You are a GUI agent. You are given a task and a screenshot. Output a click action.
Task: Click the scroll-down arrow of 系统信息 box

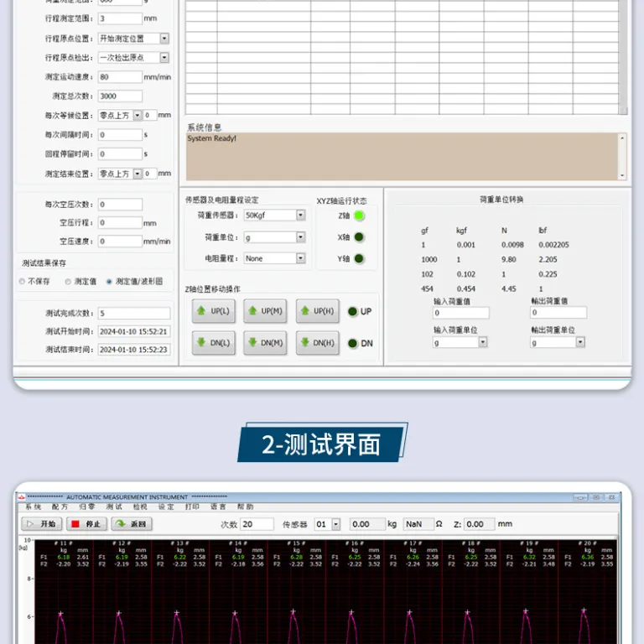(622, 175)
